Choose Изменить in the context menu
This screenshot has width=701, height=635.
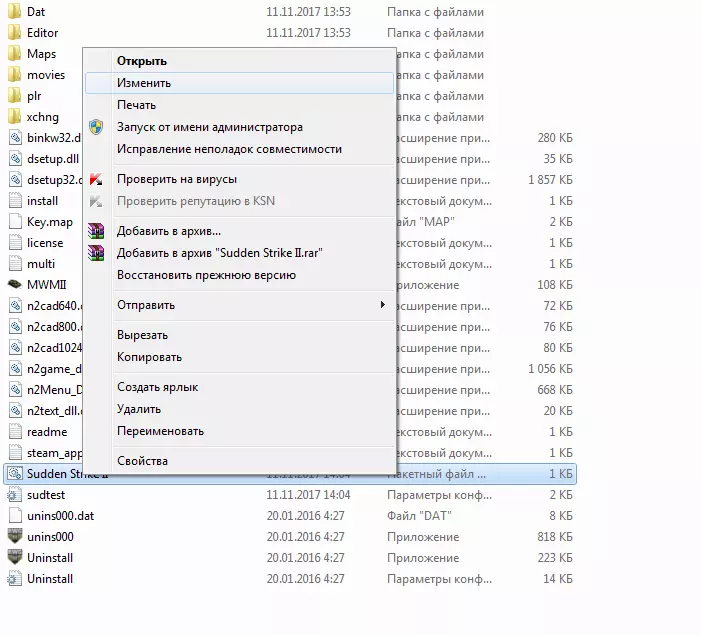click(239, 83)
